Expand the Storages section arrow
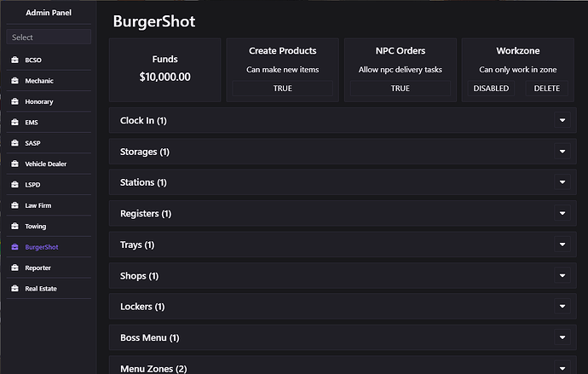 click(x=562, y=151)
